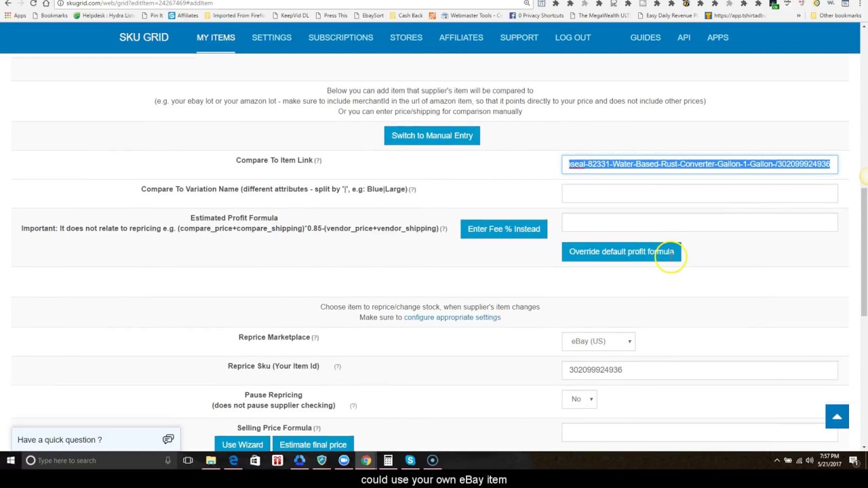Click Override default profit formula button
The width and height of the screenshot is (868, 488).
[x=621, y=251]
